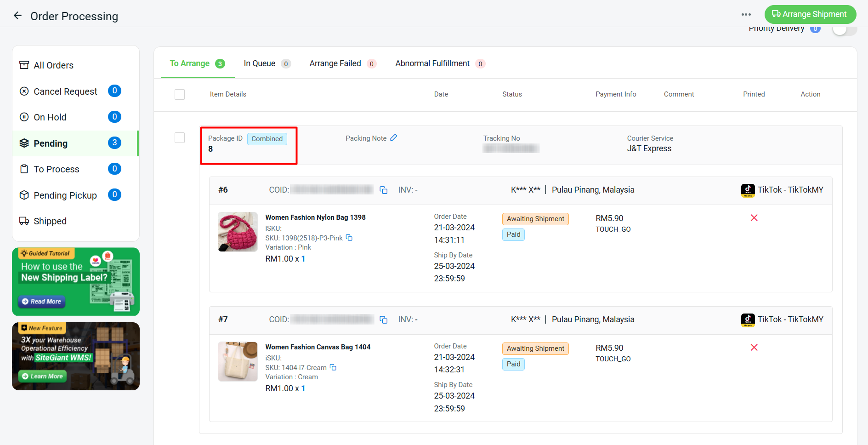
Task: Remove order #7 with red X
Action: 754,348
